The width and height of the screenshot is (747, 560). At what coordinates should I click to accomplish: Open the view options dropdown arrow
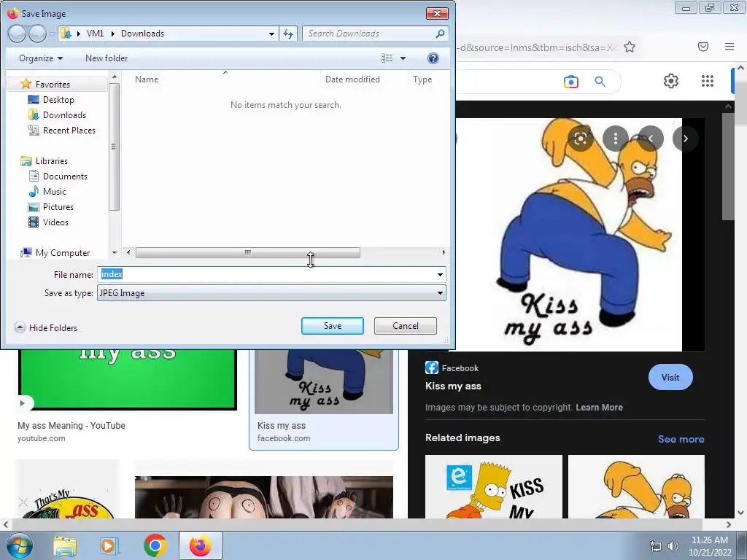(x=403, y=58)
